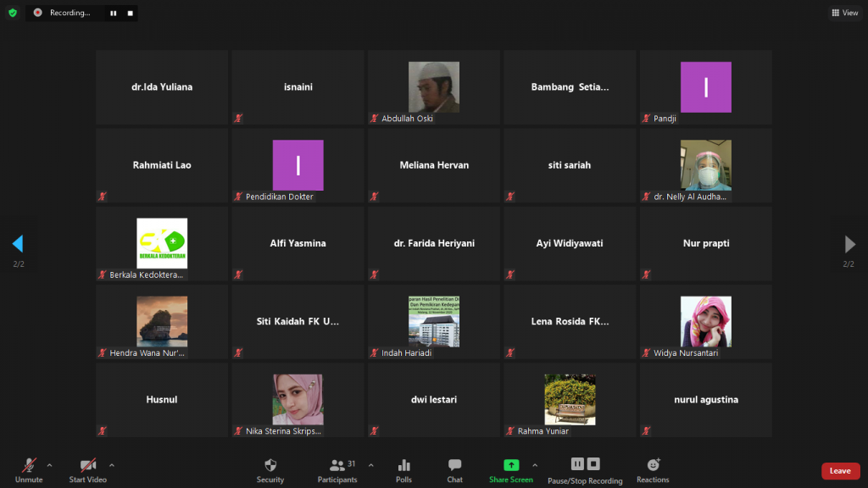Unmute the microphone

click(x=29, y=471)
